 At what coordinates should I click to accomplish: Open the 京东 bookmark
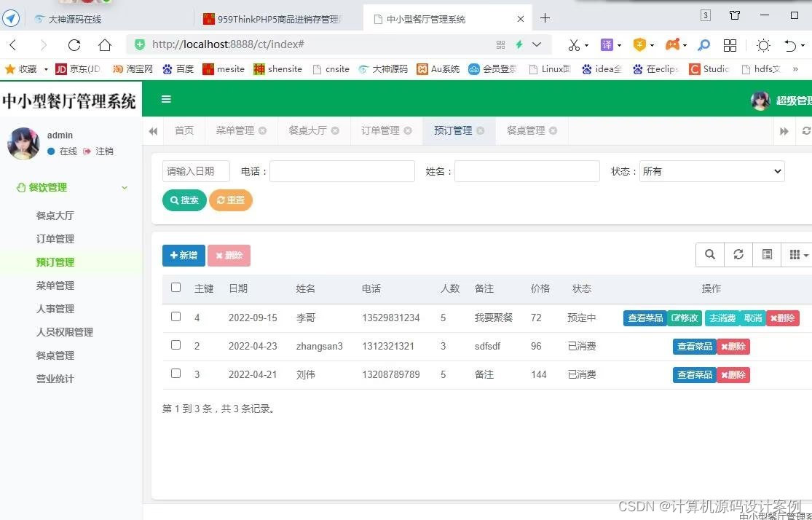[x=78, y=69]
